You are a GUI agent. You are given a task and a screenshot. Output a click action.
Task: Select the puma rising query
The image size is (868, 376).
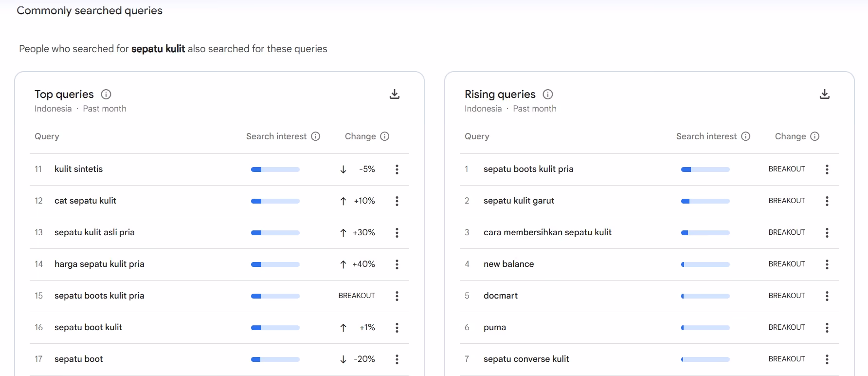point(495,327)
